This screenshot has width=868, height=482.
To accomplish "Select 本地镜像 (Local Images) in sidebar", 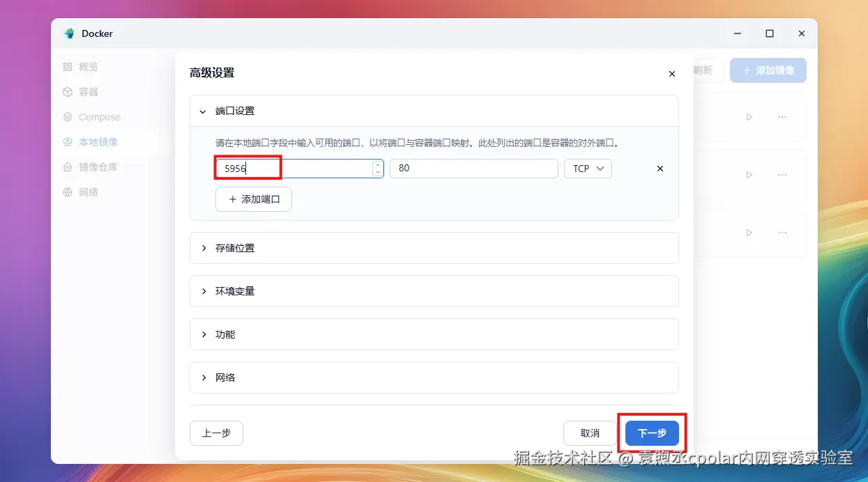I will 91,141.
